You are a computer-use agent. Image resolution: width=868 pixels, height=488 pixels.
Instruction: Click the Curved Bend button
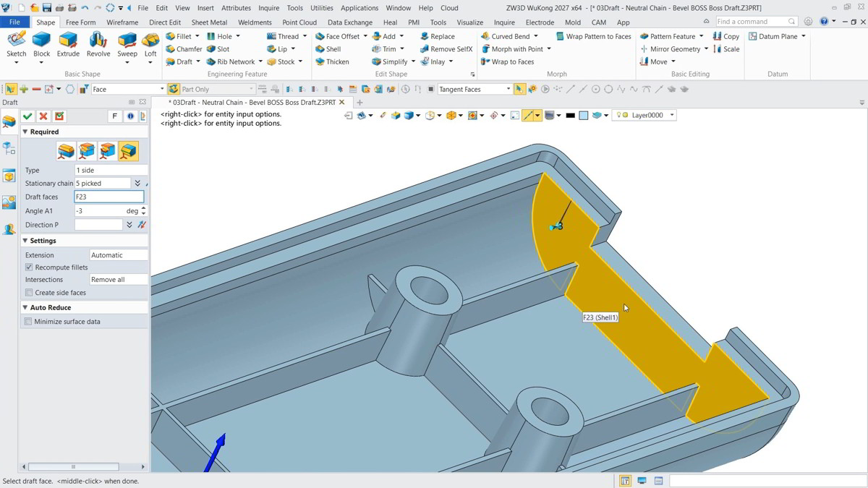pos(505,36)
